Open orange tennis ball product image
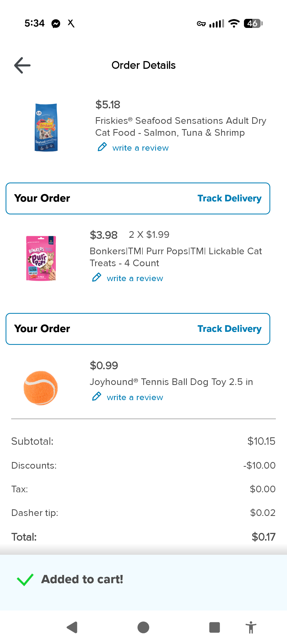The width and height of the screenshot is (287, 644). (x=41, y=388)
